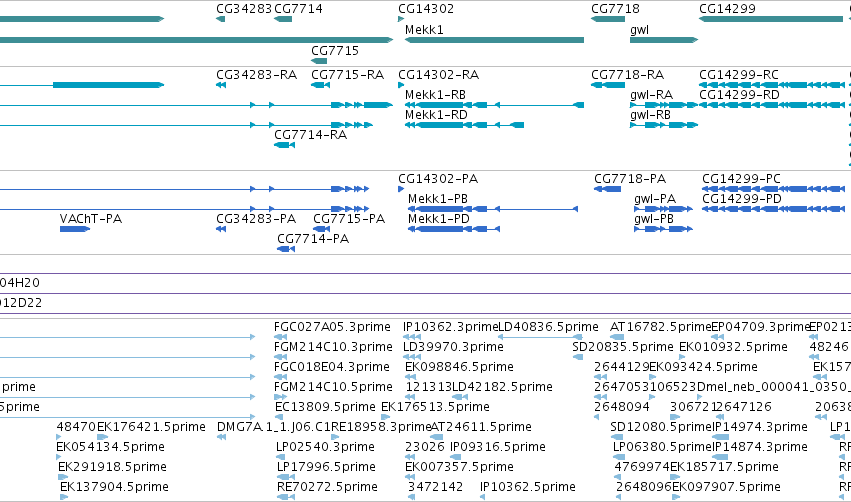This screenshot has width=851, height=502.
Task: Click the CG7715 gene label
Action: 335,50
